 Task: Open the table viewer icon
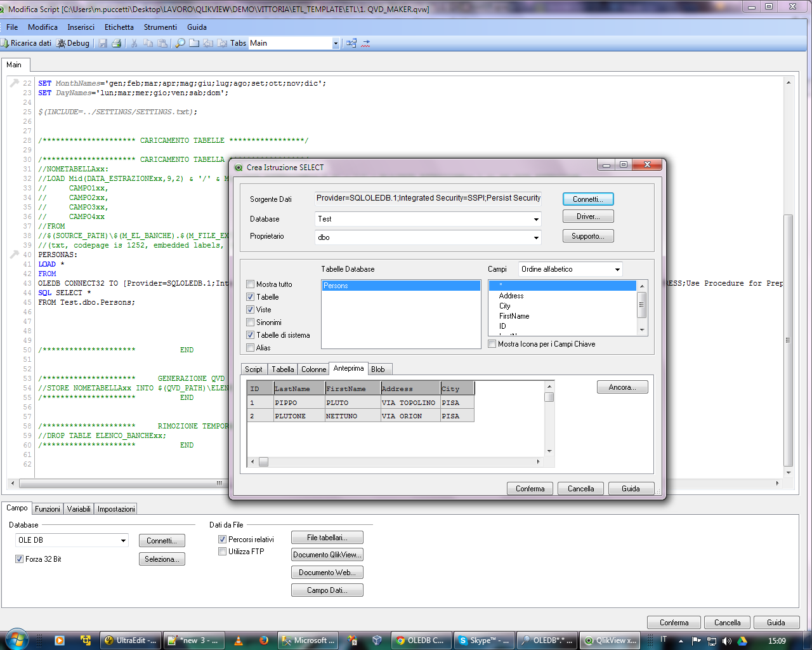(351, 43)
